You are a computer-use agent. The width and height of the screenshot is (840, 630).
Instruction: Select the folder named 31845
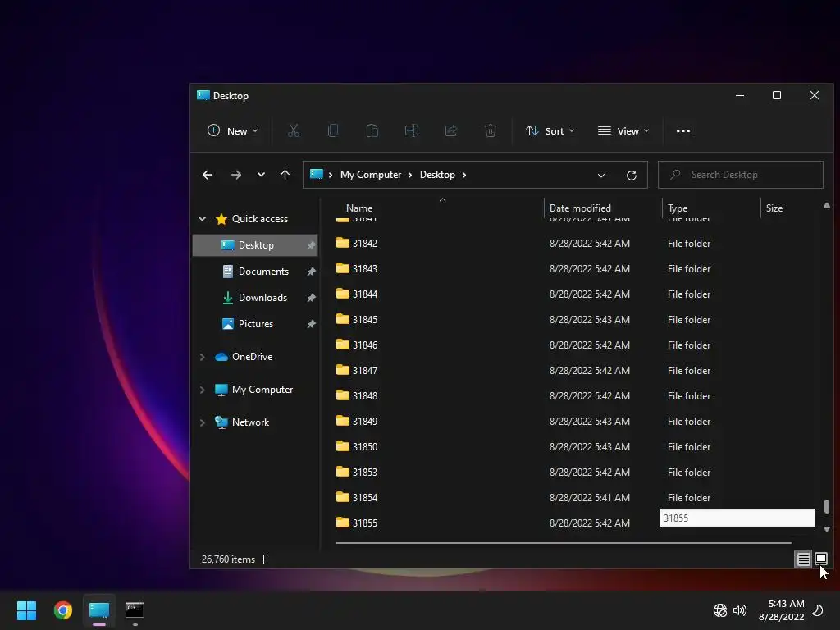[365, 319]
